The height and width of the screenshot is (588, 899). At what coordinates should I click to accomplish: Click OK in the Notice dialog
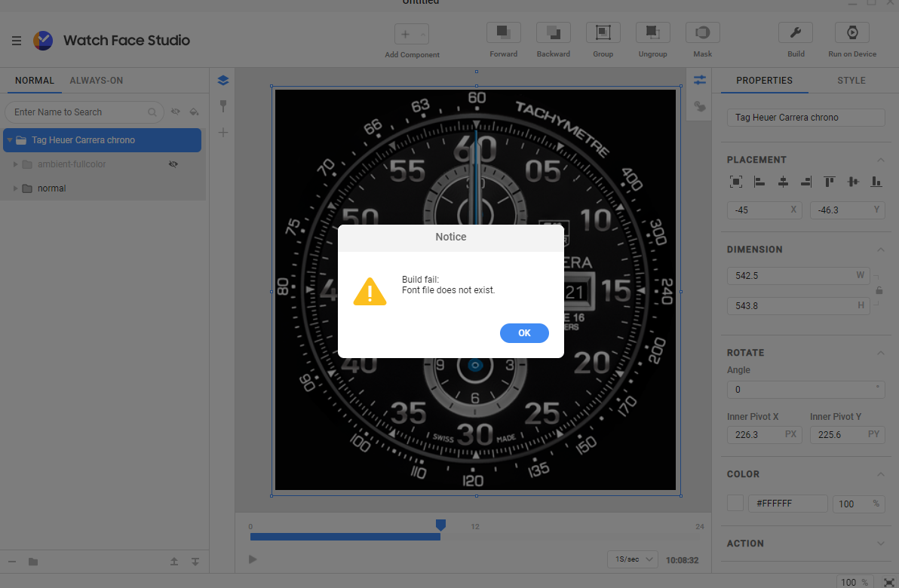tap(524, 333)
